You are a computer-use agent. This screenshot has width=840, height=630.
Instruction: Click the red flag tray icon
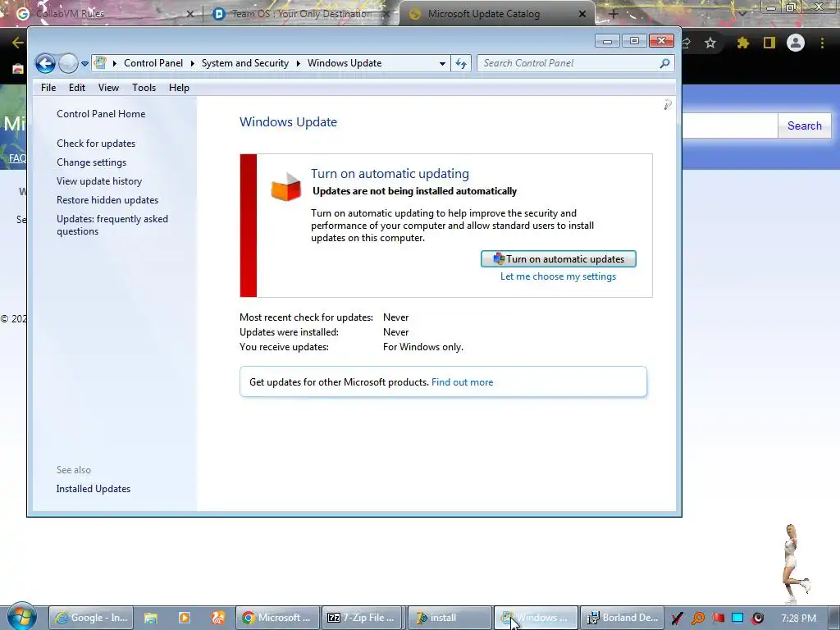coord(718,619)
